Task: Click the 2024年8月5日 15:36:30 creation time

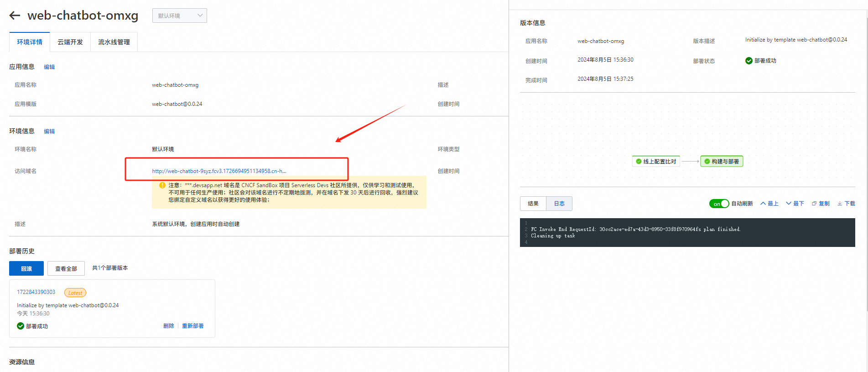Action: [605, 60]
